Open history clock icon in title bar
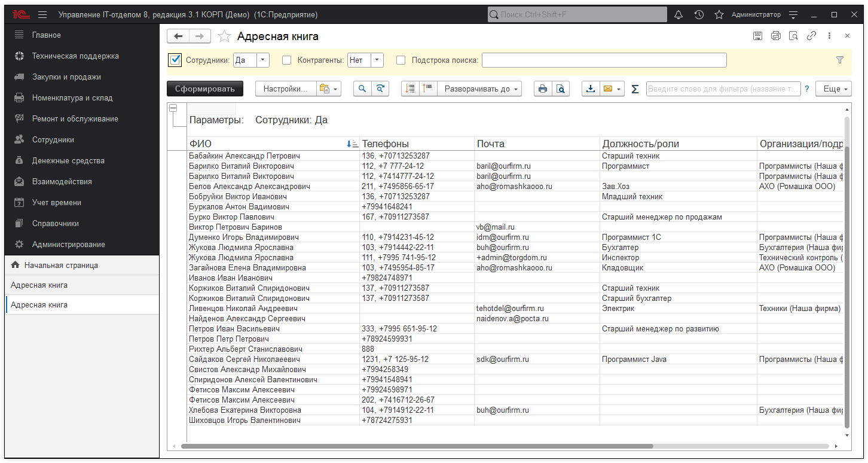Image resolution: width=868 pixels, height=463 pixels. [x=699, y=14]
